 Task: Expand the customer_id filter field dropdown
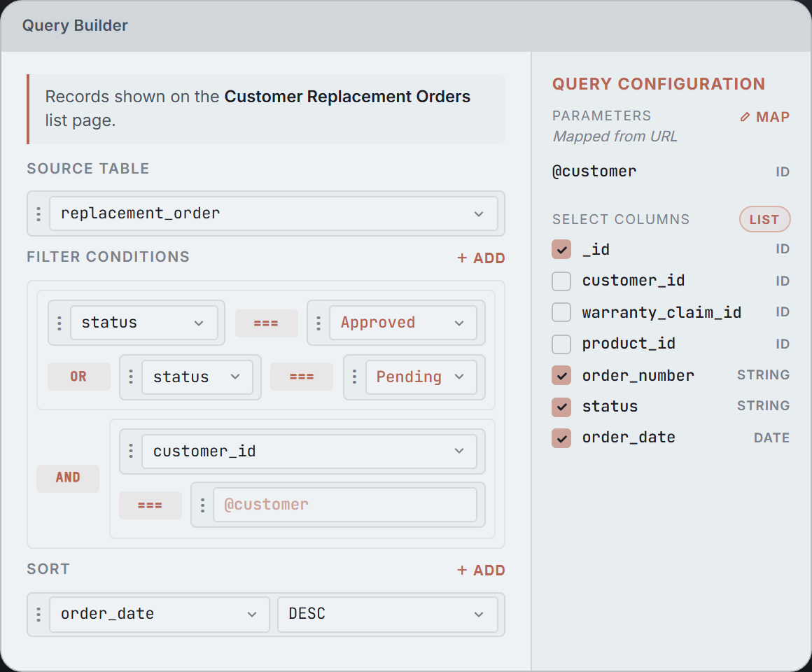pyautogui.click(x=309, y=451)
